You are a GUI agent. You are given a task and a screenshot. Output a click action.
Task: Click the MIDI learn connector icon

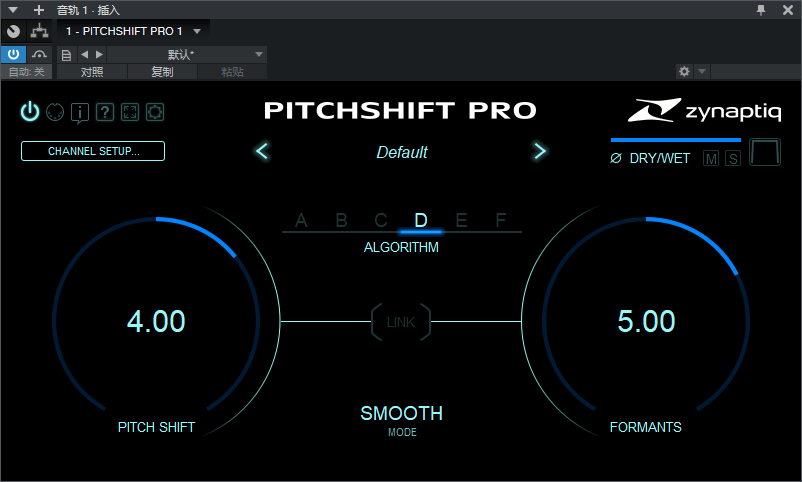[x=55, y=112]
